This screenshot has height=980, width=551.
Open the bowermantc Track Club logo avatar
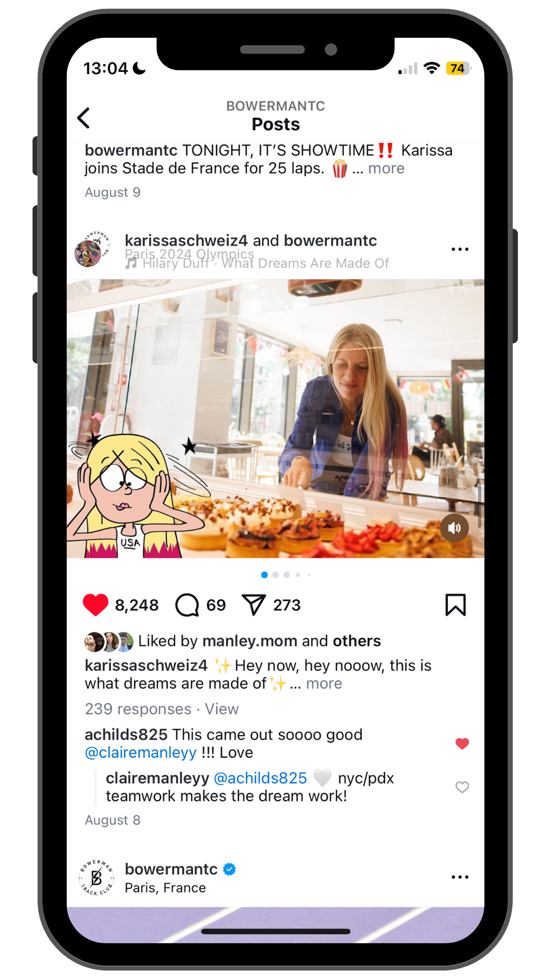click(x=96, y=878)
